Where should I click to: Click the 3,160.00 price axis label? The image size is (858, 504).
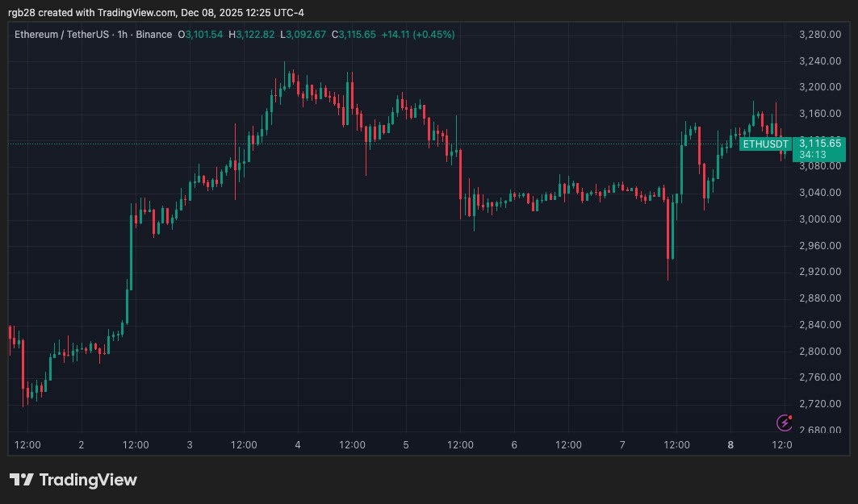point(820,114)
